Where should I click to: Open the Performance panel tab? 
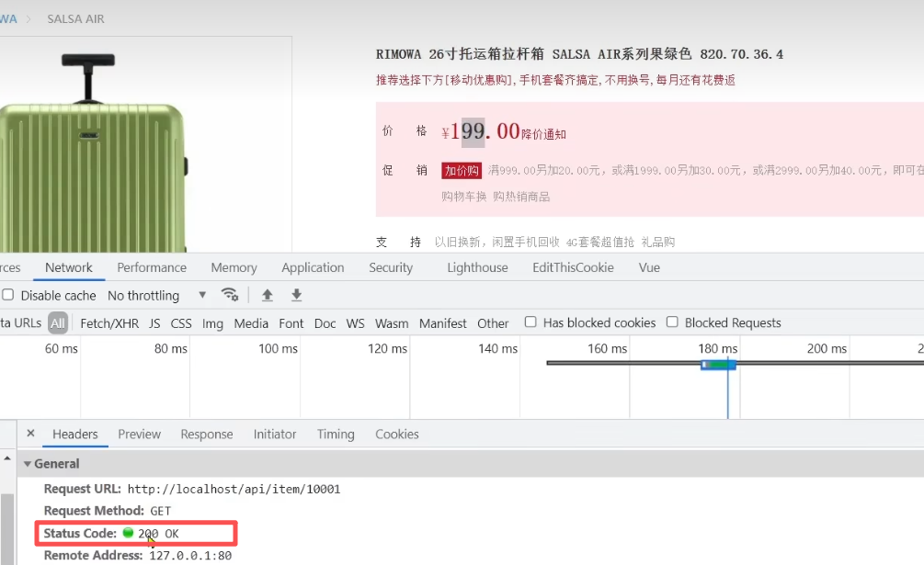point(152,267)
